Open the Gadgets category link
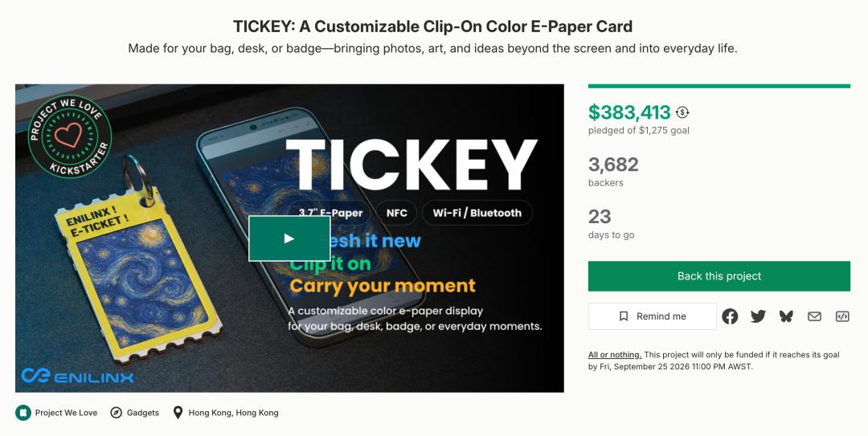The width and height of the screenshot is (868, 436). click(x=143, y=413)
